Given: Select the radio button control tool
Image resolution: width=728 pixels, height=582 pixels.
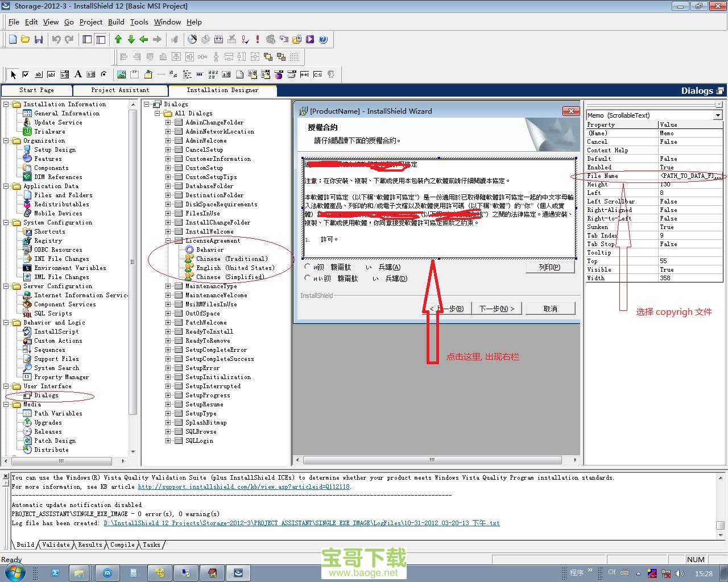Looking at the screenshot, I should 104,74.
